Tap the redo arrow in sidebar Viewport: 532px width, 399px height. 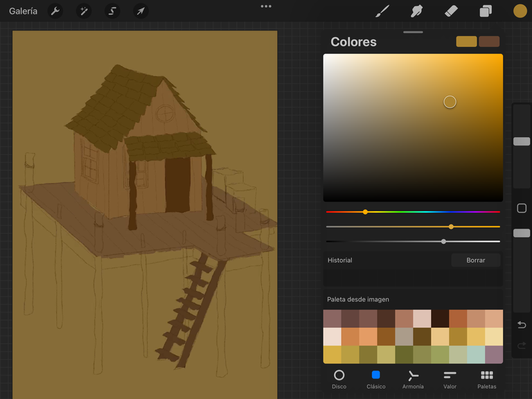[522, 346]
